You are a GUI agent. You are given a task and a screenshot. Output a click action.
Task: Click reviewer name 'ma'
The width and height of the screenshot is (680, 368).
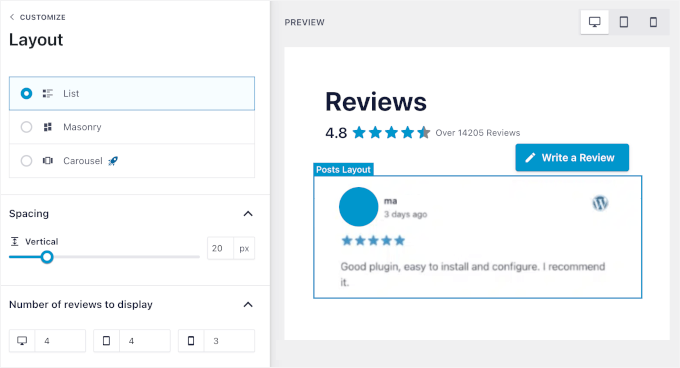click(390, 201)
